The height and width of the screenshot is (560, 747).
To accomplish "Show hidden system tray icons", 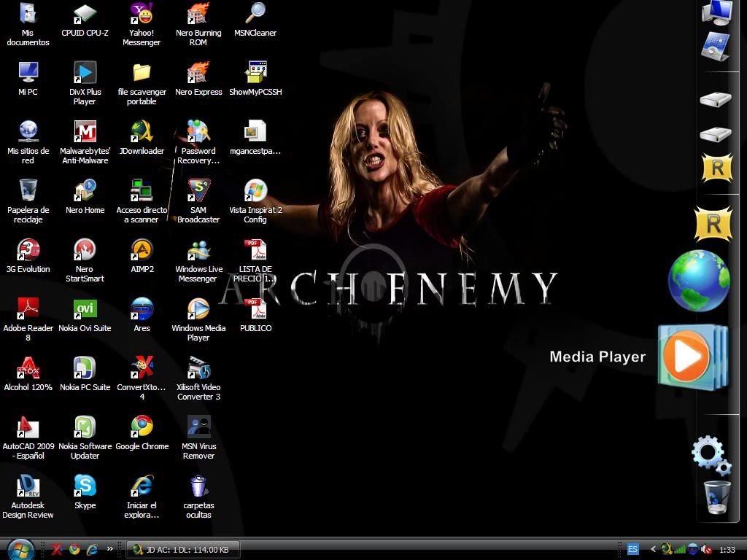I will [653, 550].
